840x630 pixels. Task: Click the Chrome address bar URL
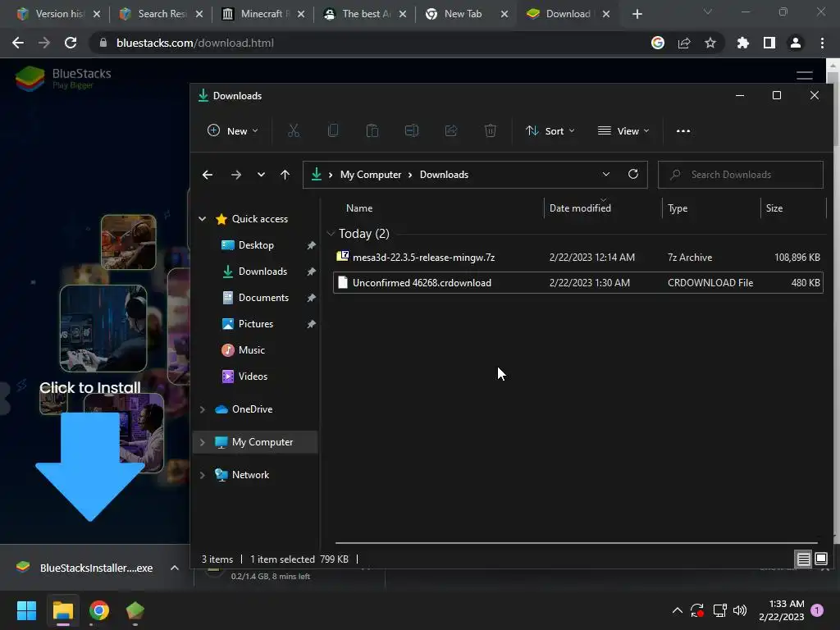195,43
